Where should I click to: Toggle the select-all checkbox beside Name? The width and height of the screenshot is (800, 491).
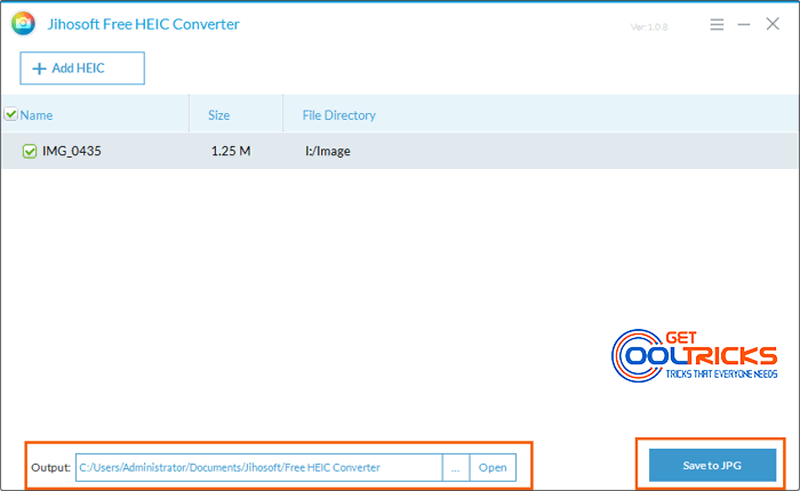pos(11,114)
